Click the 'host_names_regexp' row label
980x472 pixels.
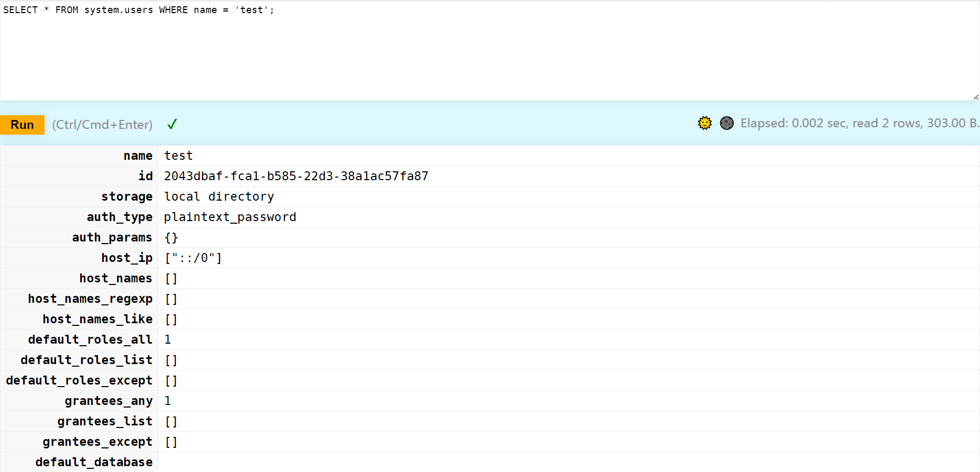point(90,299)
